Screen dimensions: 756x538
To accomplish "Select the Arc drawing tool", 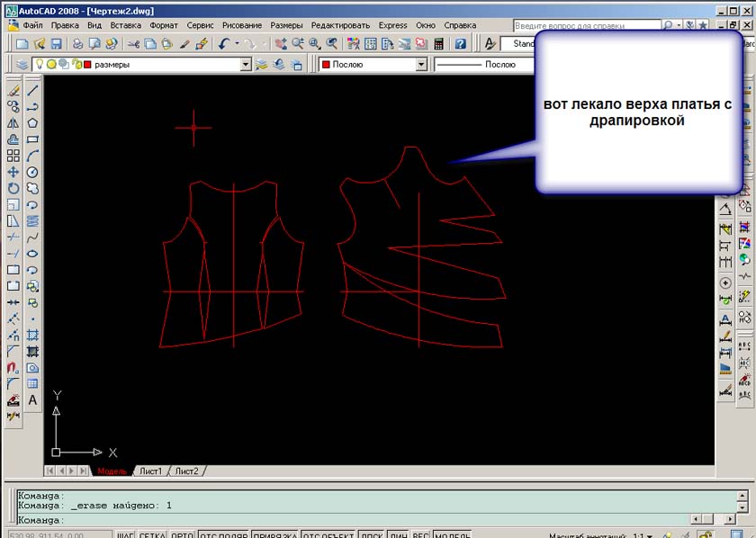I will (x=32, y=156).
